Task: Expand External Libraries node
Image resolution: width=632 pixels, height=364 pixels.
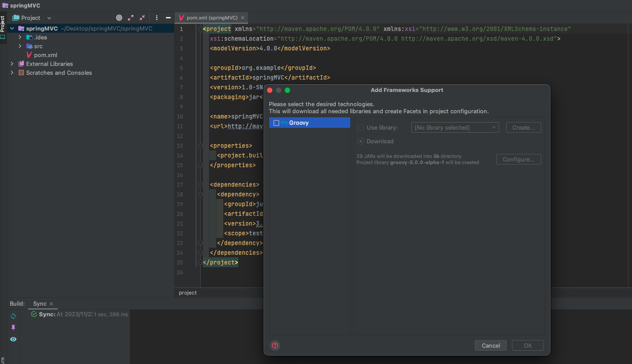Action: coord(12,64)
